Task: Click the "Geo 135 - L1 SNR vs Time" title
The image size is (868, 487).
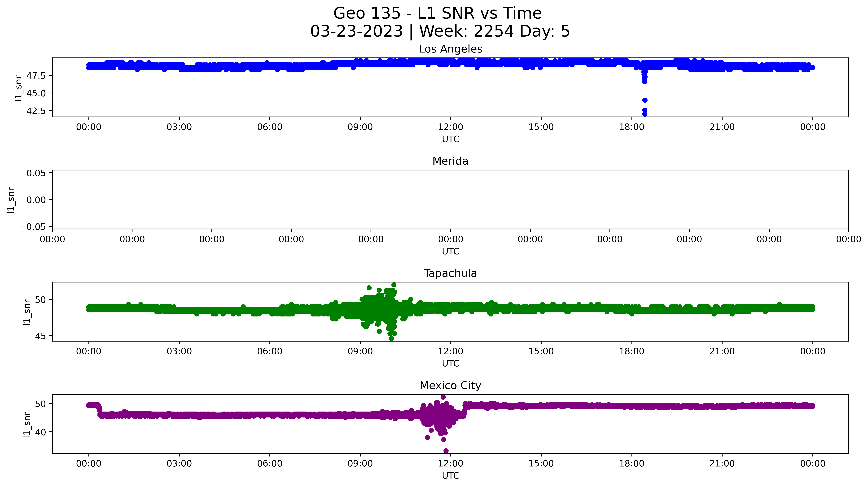Action: click(437, 13)
